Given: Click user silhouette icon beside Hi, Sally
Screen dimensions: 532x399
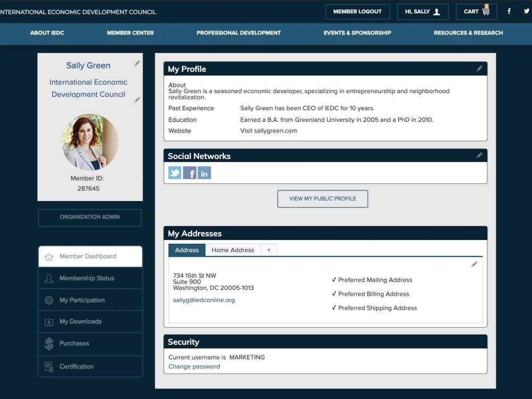Looking at the screenshot, I should click(x=437, y=12).
